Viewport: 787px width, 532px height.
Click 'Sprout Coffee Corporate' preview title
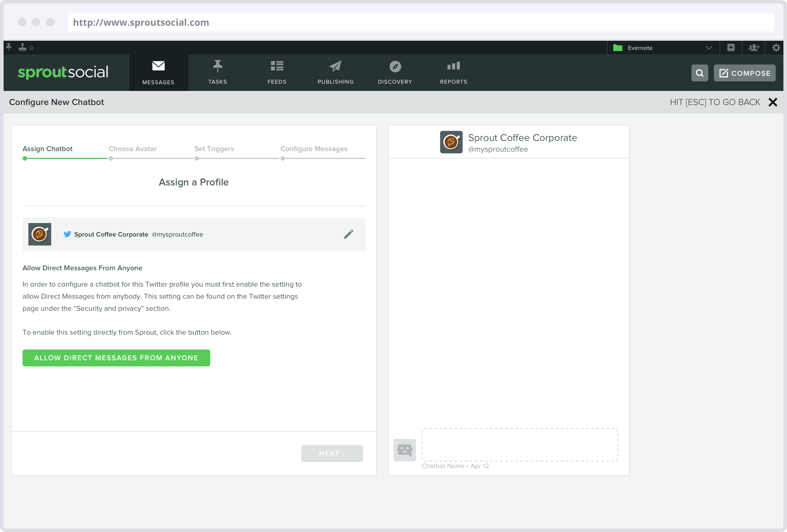coord(523,138)
